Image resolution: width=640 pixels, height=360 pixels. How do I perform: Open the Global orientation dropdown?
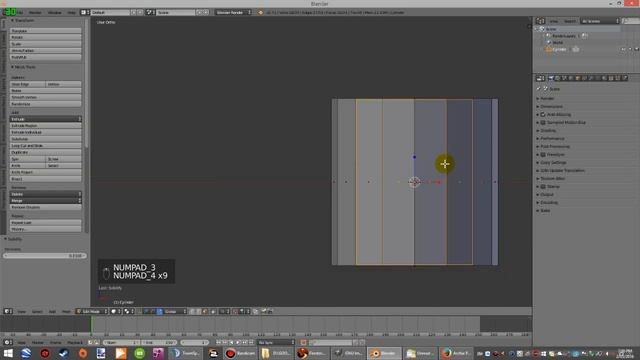coord(175,311)
